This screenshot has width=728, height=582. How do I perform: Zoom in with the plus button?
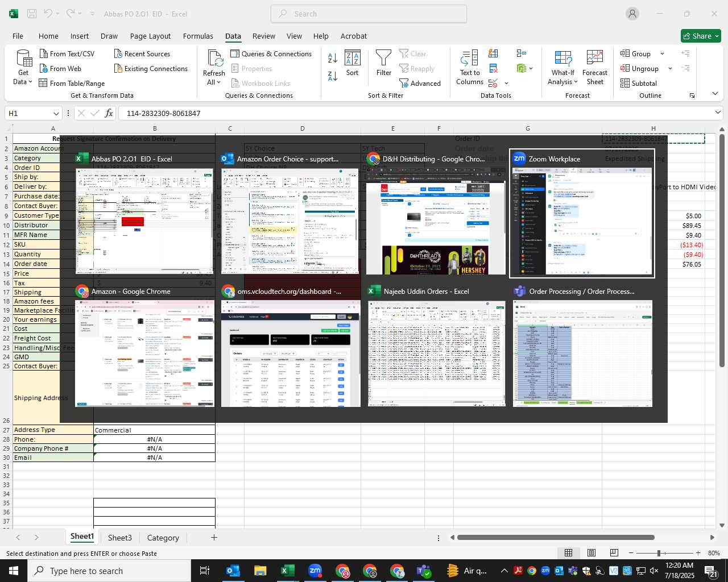click(x=698, y=553)
